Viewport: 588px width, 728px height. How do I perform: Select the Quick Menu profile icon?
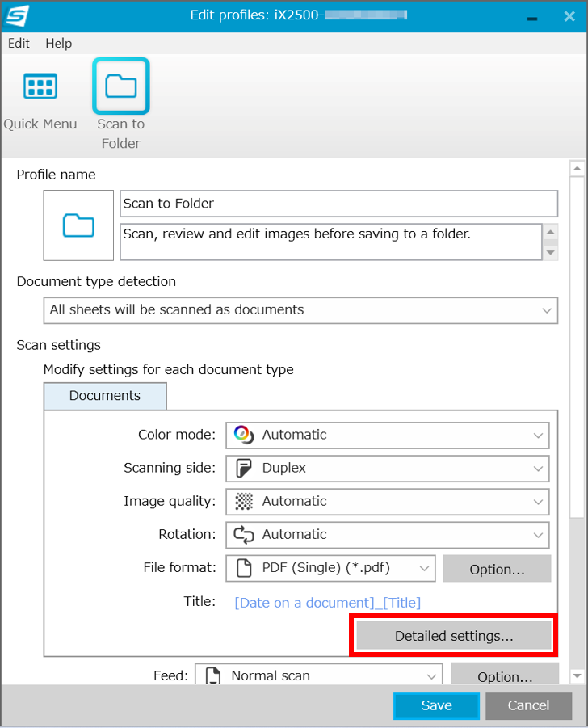click(x=40, y=86)
